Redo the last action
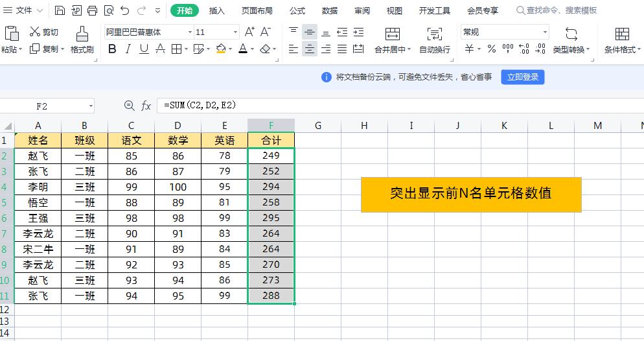The width and height of the screenshot is (644, 341). pos(142,10)
